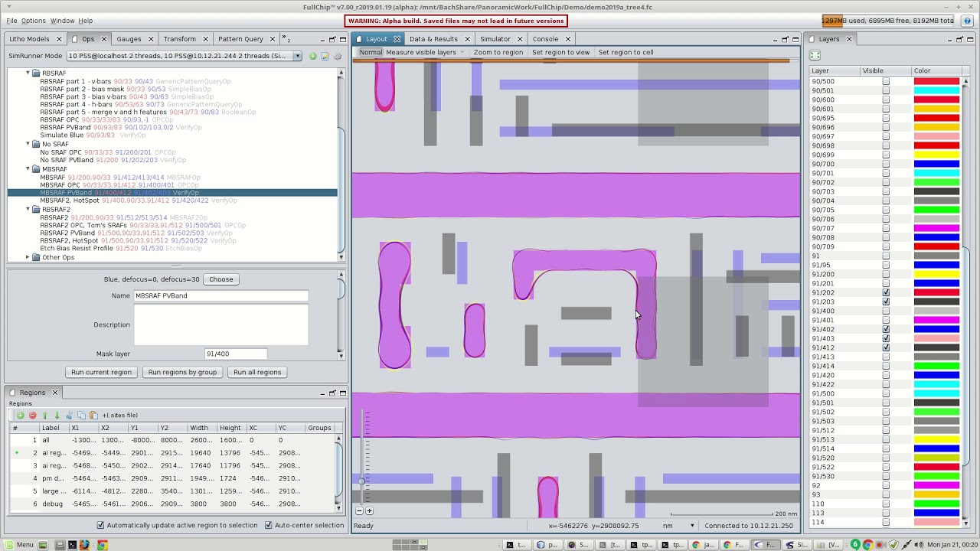980x551 pixels.
Task: Open the Linux Mint Menu
Action: tap(18, 545)
